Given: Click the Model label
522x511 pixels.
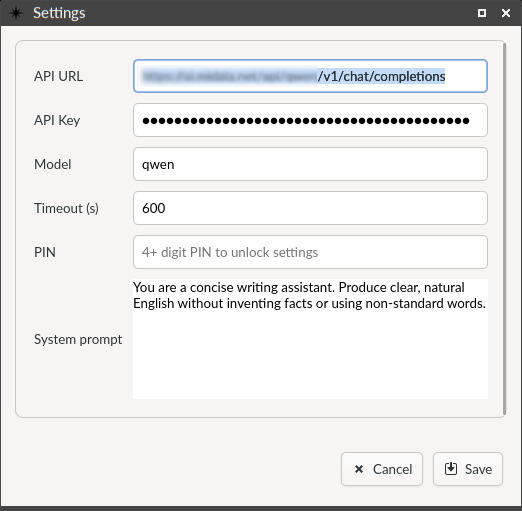Looking at the screenshot, I should 53,164.
